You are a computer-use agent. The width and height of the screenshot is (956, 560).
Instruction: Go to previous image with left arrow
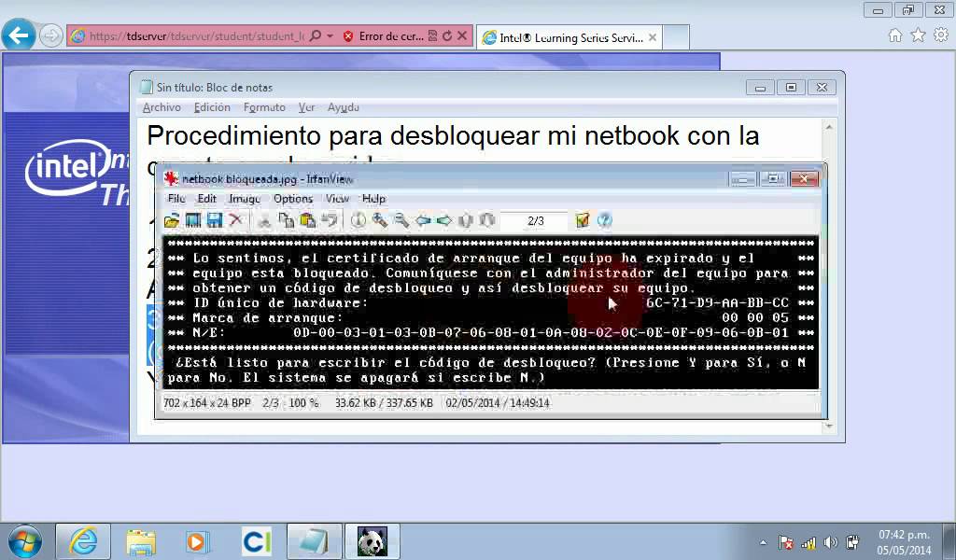click(423, 220)
